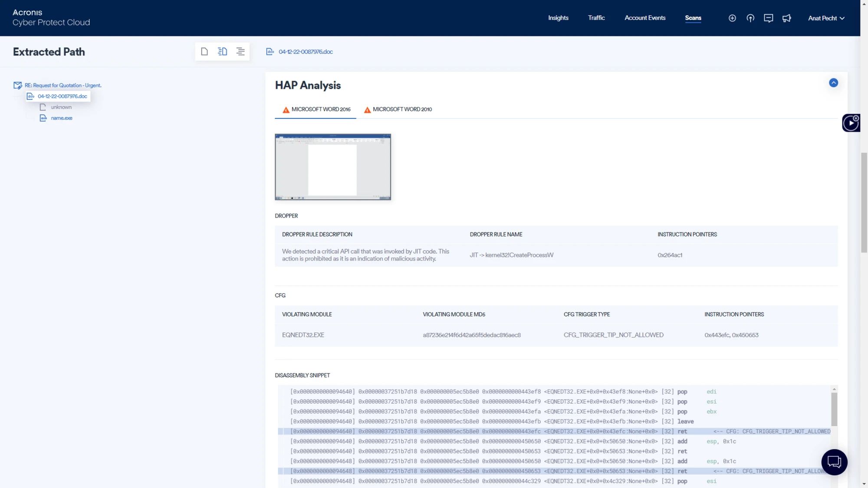The width and height of the screenshot is (868, 488).
Task: Select the single document view icon
Action: 204,52
